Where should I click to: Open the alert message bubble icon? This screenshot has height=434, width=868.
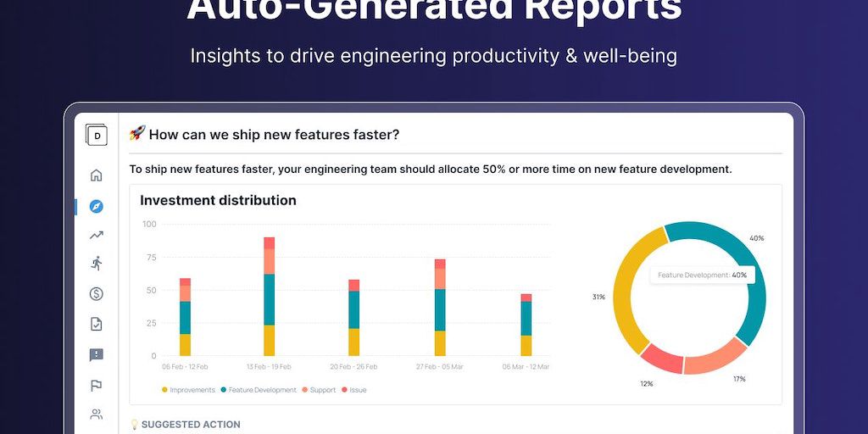coord(97,355)
